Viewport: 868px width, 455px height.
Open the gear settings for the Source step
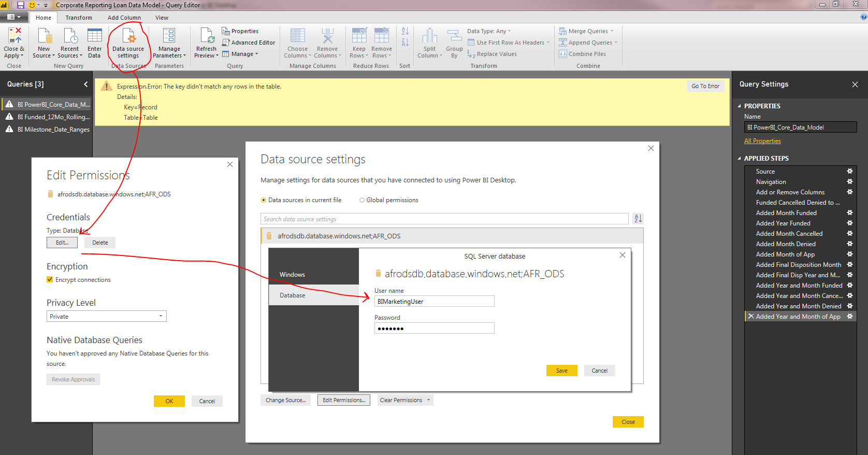pyautogui.click(x=849, y=171)
